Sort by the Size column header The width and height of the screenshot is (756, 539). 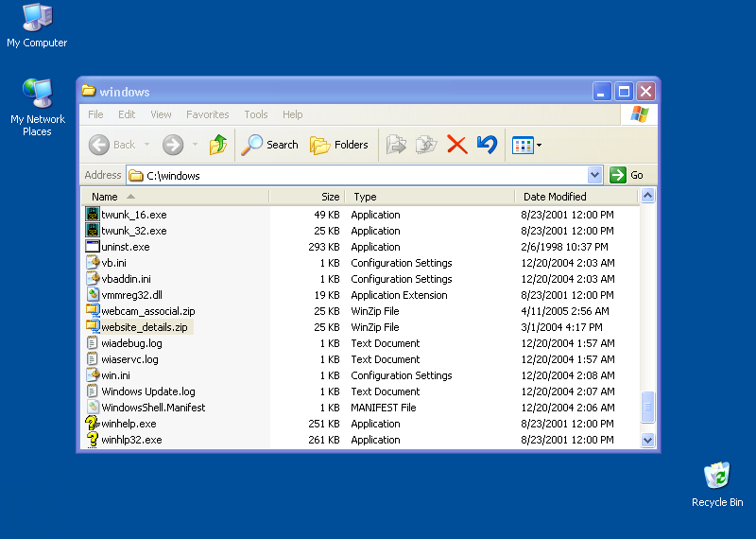coord(307,197)
